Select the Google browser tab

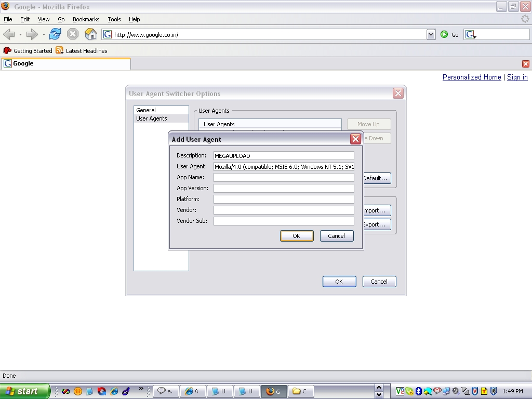point(66,64)
